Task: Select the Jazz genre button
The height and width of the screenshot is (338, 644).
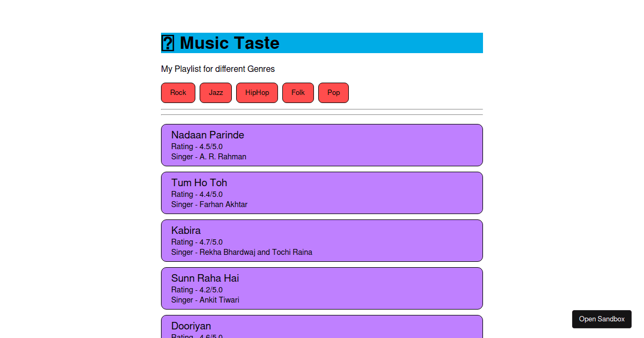Action: pyautogui.click(x=215, y=92)
